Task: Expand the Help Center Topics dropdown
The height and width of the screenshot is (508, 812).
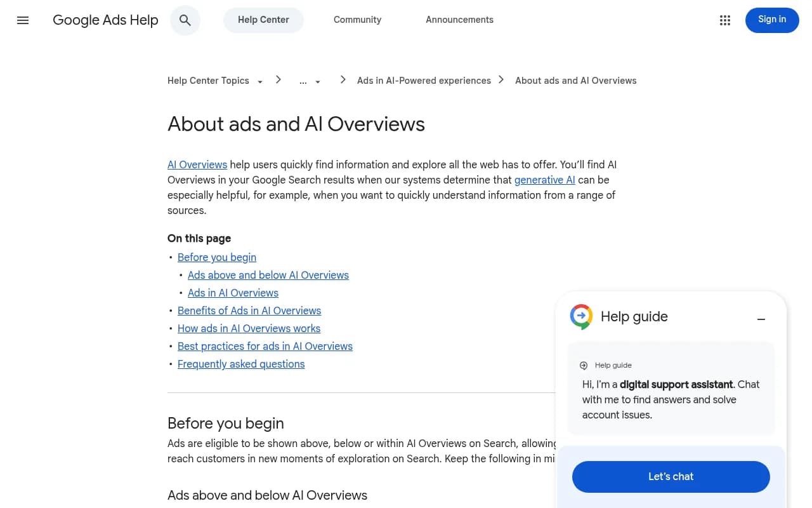Action: (x=260, y=82)
